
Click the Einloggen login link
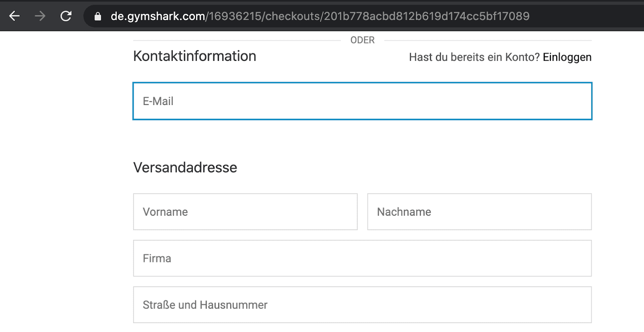[x=567, y=57]
